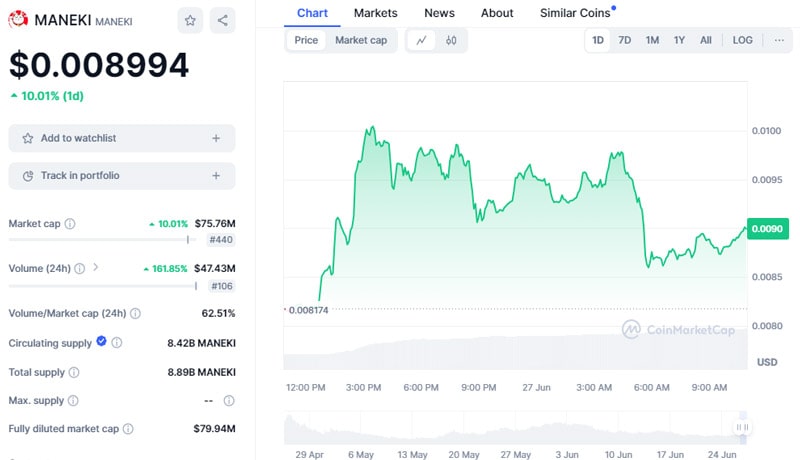Open the About tab
Viewport: 800px width, 460px height.
497,13
